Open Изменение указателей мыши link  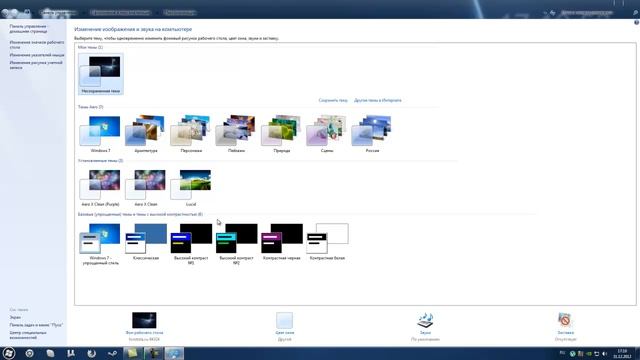pyautogui.click(x=37, y=55)
